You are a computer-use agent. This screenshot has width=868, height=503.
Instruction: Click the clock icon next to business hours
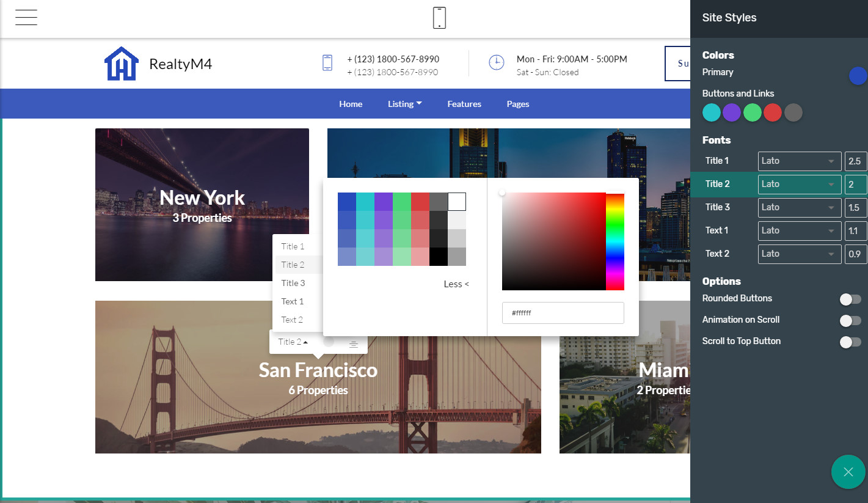[497, 63]
